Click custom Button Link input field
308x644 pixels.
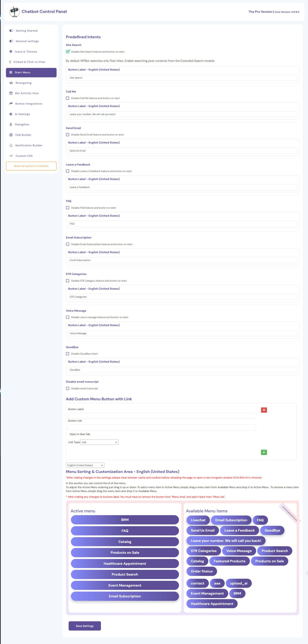click(162, 428)
